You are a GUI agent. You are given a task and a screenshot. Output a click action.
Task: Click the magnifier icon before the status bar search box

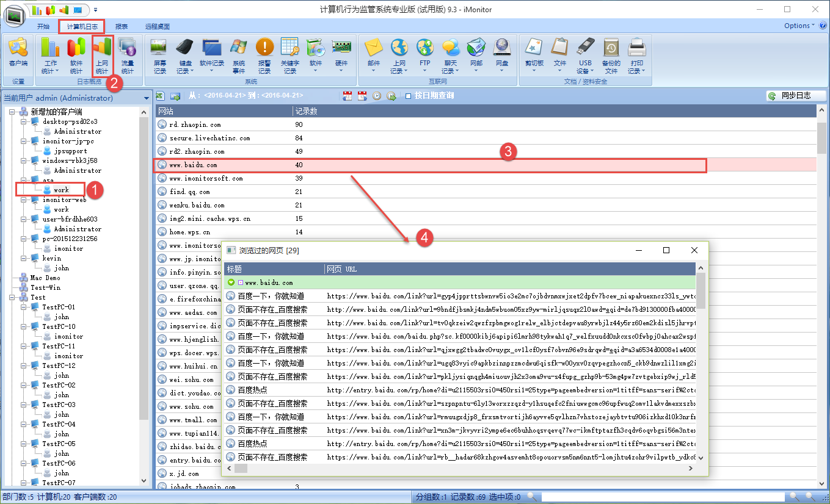click(x=533, y=497)
